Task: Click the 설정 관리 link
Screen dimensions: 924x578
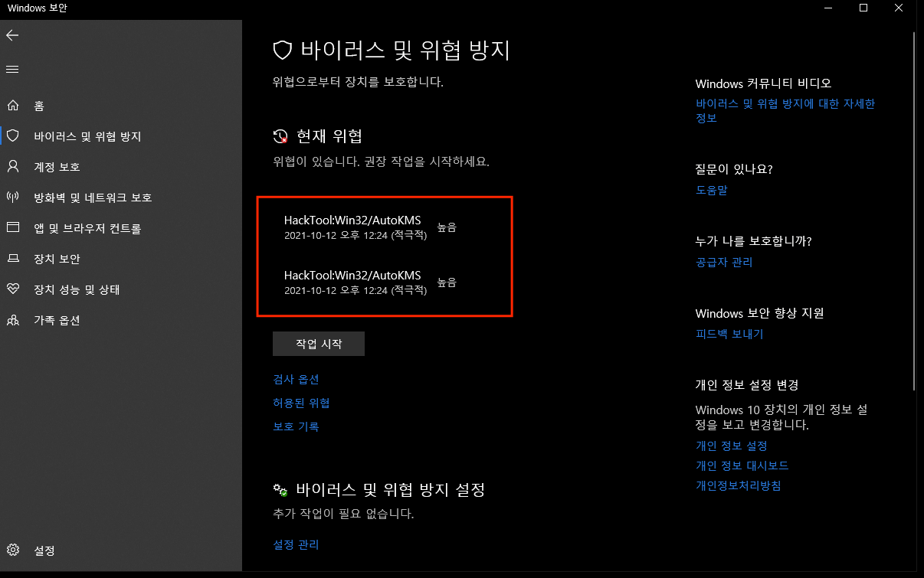Action: (296, 545)
